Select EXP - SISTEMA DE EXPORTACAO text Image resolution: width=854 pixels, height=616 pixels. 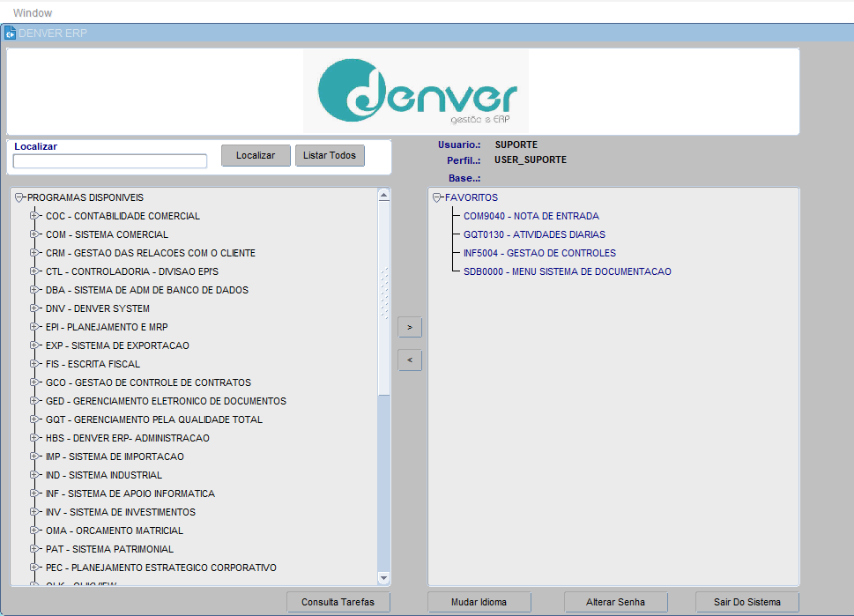tap(117, 345)
